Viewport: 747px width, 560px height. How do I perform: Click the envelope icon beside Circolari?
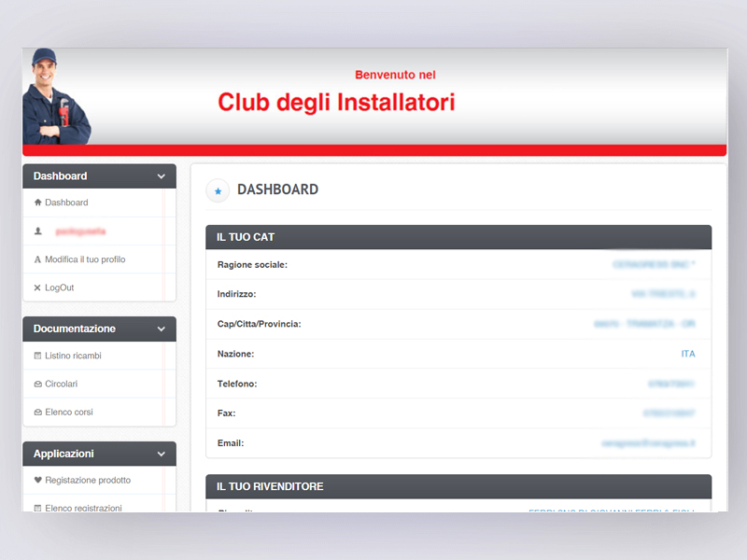click(x=37, y=384)
